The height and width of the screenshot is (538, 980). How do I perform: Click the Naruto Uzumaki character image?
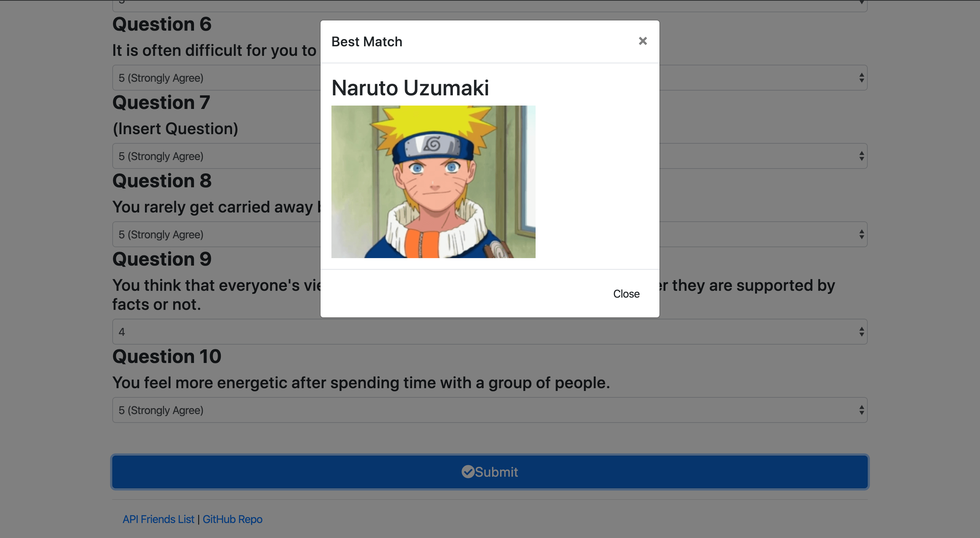[x=433, y=181]
